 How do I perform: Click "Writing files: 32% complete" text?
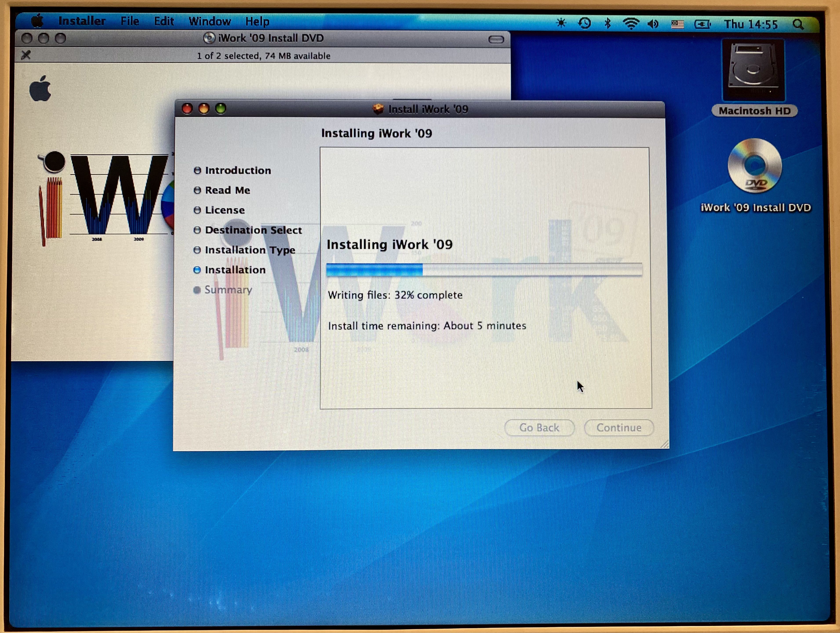click(x=395, y=295)
